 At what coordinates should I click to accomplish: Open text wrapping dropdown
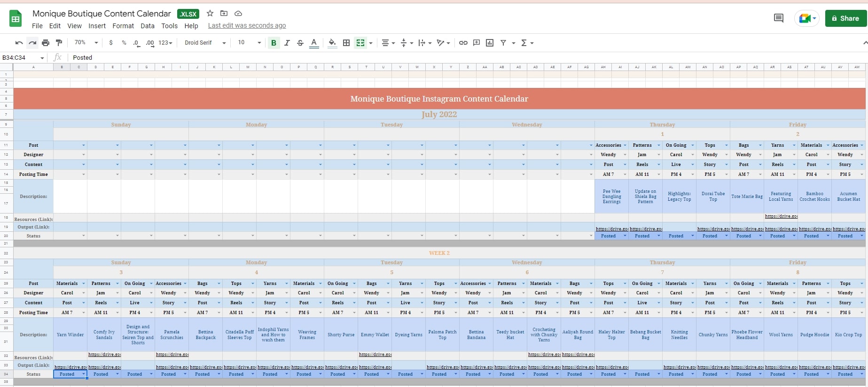pos(425,43)
